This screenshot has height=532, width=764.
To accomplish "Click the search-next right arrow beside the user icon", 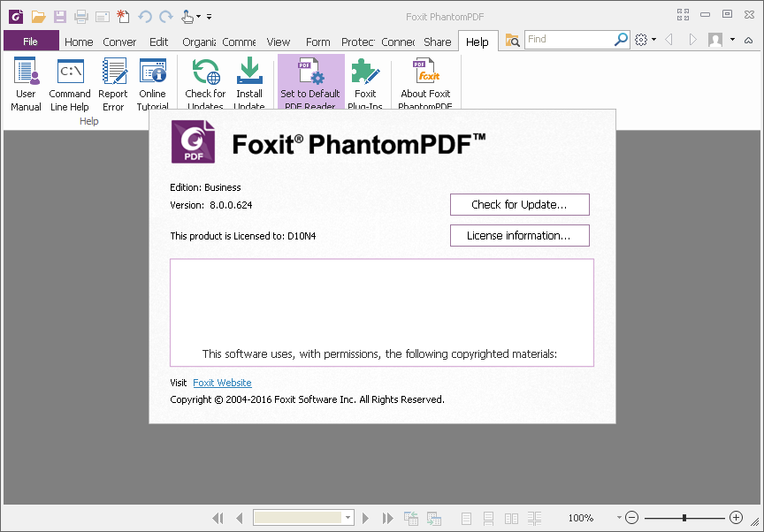I will click(x=692, y=40).
